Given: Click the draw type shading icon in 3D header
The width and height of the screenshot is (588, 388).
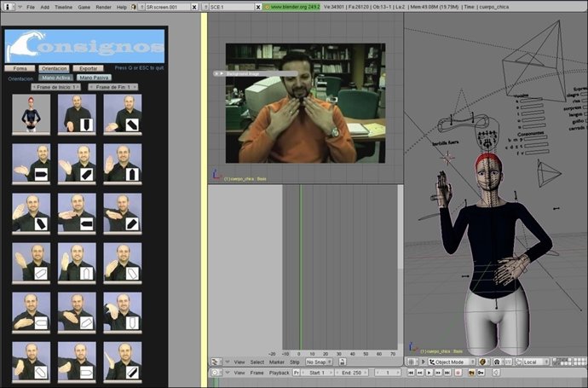Looking at the screenshot, I should (x=482, y=362).
